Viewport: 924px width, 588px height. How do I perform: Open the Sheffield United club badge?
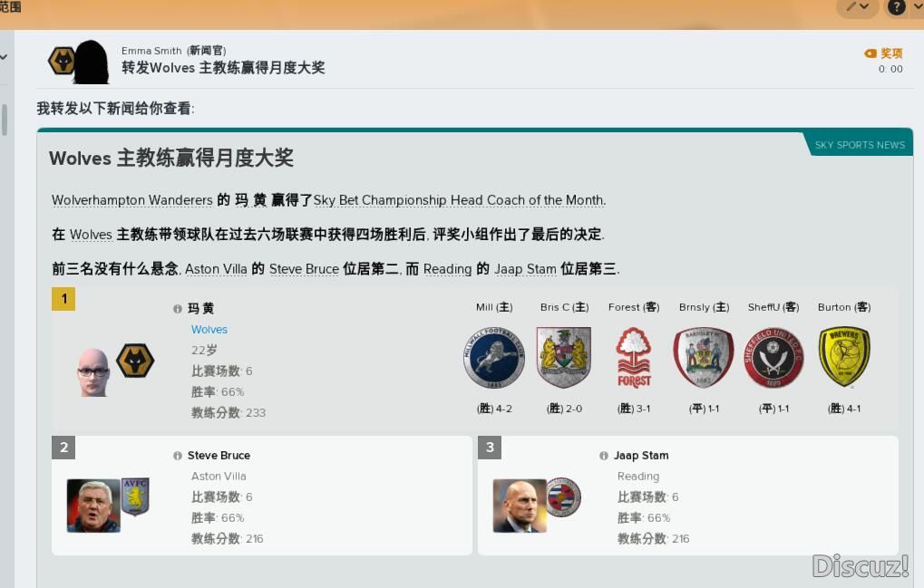(773, 357)
